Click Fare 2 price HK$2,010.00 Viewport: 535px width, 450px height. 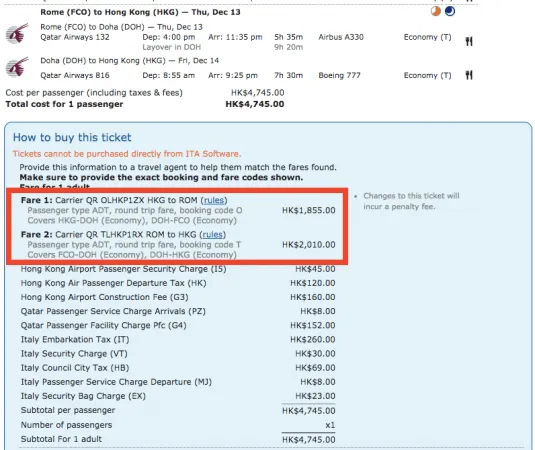(309, 245)
